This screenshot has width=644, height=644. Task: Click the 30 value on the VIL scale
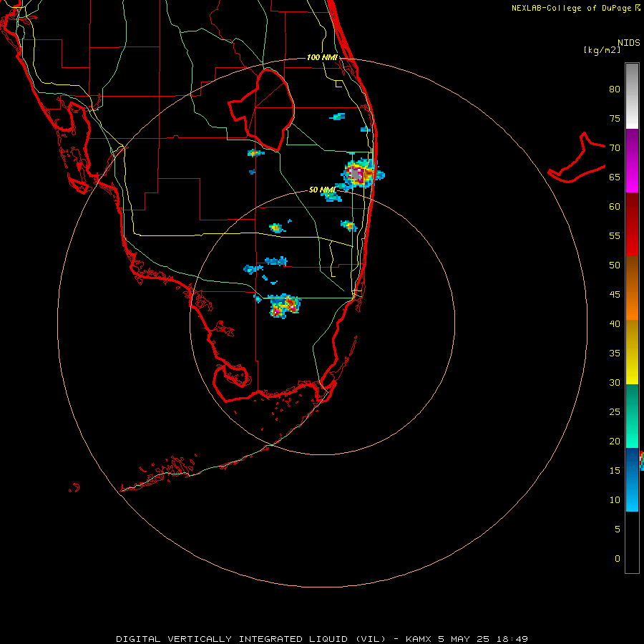pyautogui.click(x=615, y=382)
